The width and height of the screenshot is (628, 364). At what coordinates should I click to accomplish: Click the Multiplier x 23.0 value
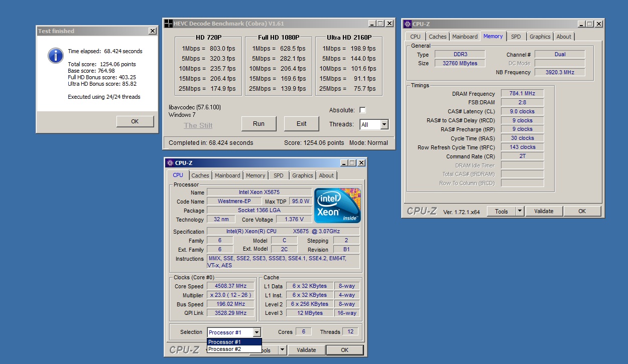pyautogui.click(x=231, y=295)
